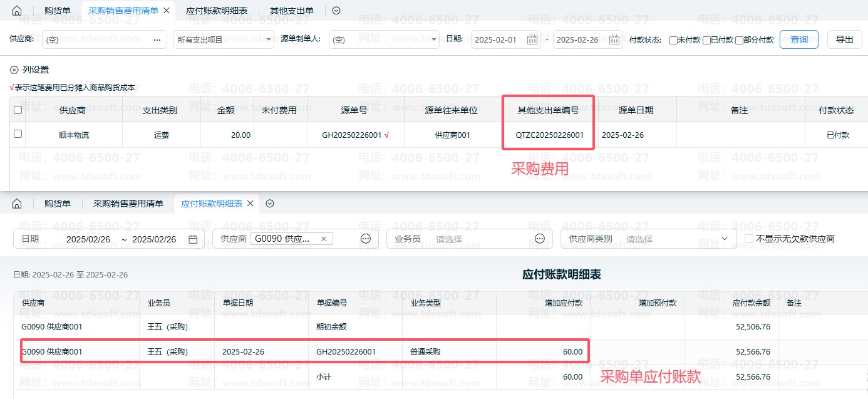Click the 查询 button

[x=799, y=39]
